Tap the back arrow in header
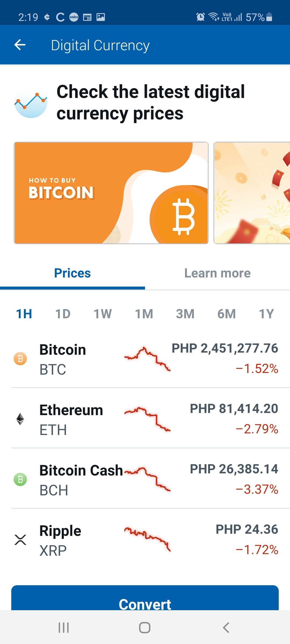 click(20, 45)
